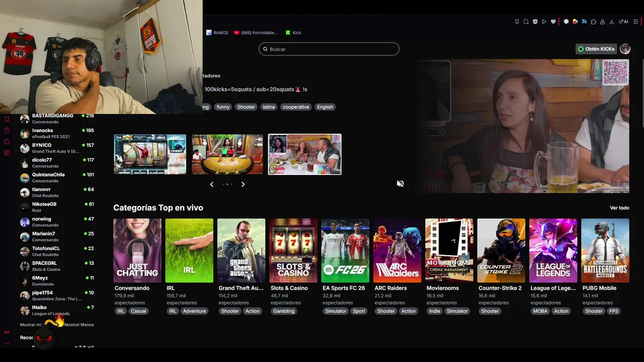Click the send/flow arrow icon
Screen dimensions: 644x362
(x=544, y=22)
